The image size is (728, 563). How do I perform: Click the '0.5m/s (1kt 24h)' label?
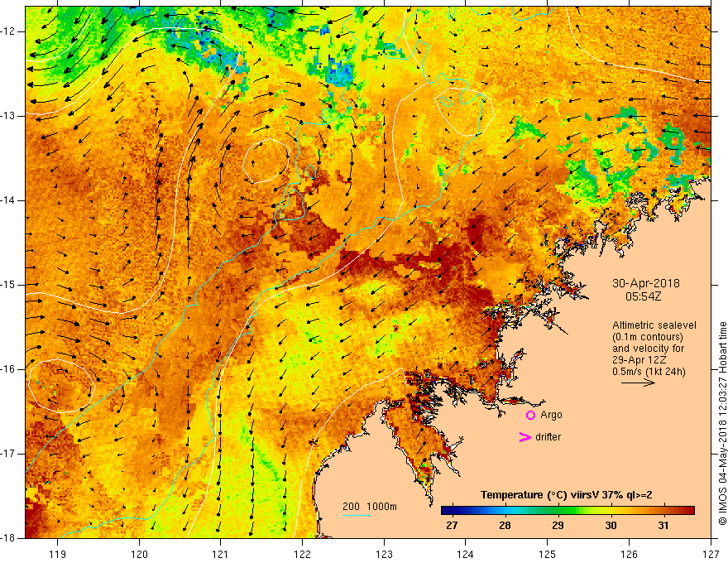pyautogui.click(x=649, y=372)
